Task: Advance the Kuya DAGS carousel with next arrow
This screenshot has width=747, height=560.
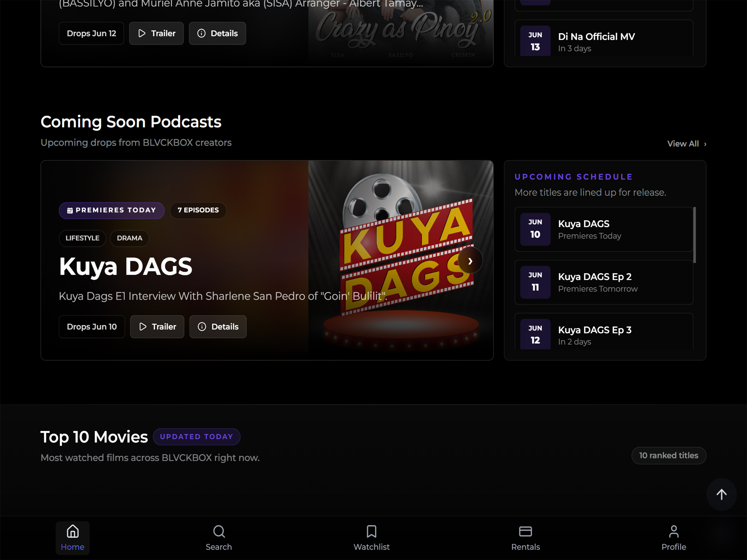Action: tap(470, 261)
